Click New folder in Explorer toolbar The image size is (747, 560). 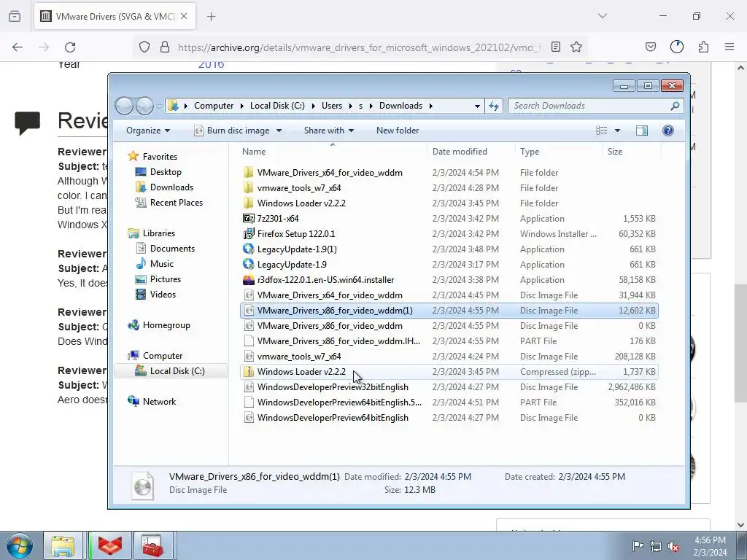(398, 131)
